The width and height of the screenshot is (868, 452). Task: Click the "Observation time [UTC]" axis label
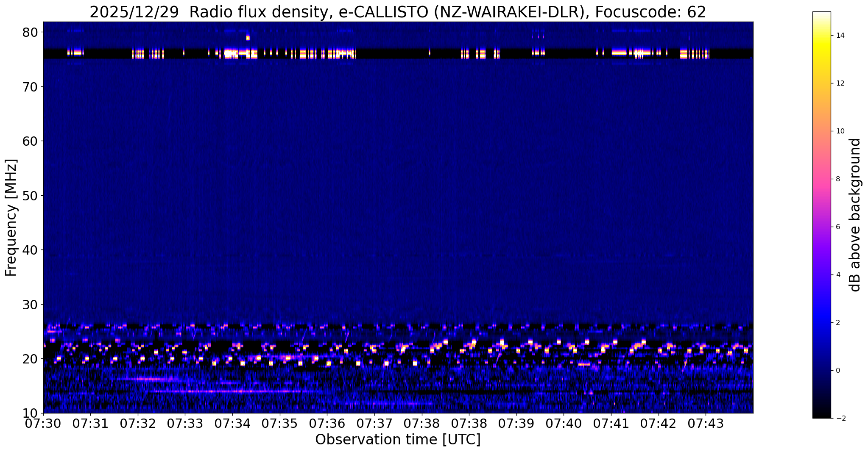pos(397,440)
